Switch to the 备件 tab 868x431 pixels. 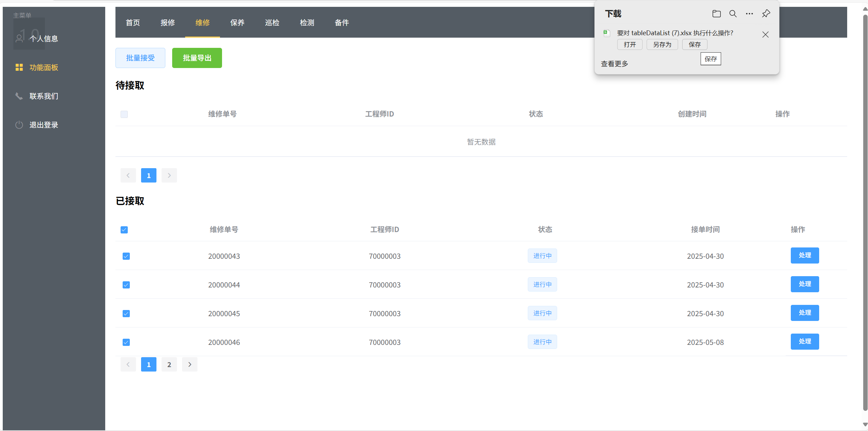click(342, 23)
